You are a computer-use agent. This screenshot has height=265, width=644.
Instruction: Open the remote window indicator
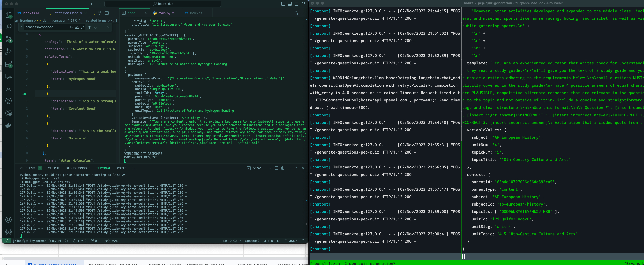7,241
